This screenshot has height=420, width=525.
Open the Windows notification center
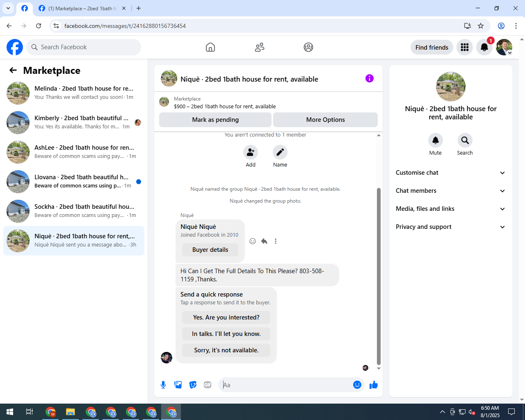(x=511, y=412)
